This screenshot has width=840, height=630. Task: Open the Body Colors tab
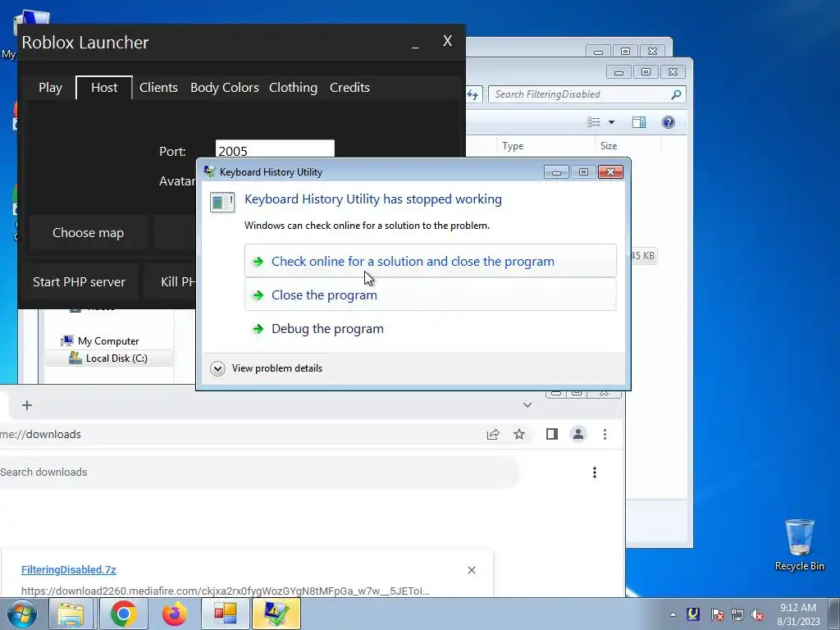tap(225, 87)
